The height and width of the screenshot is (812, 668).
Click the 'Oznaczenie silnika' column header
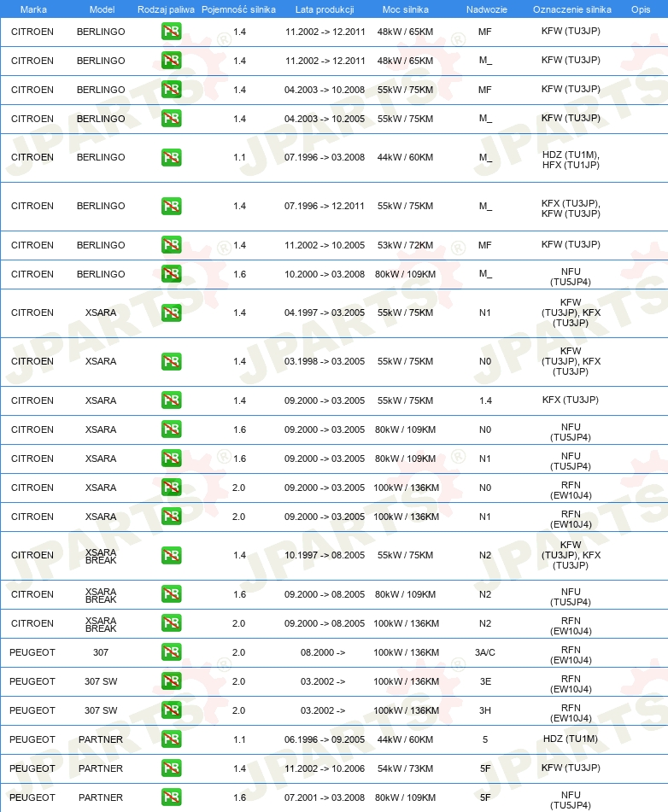click(x=571, y=9)
